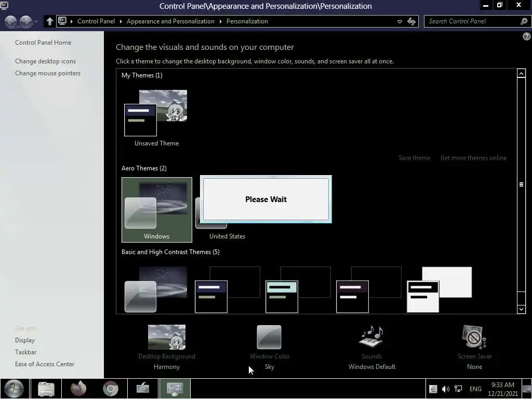
Task: Click the Up one level arrow
Action: 49,21
